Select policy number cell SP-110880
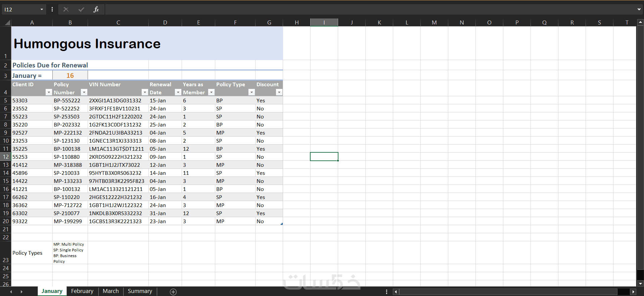Viewport: 644px width, 296px height. pos(70,157)
